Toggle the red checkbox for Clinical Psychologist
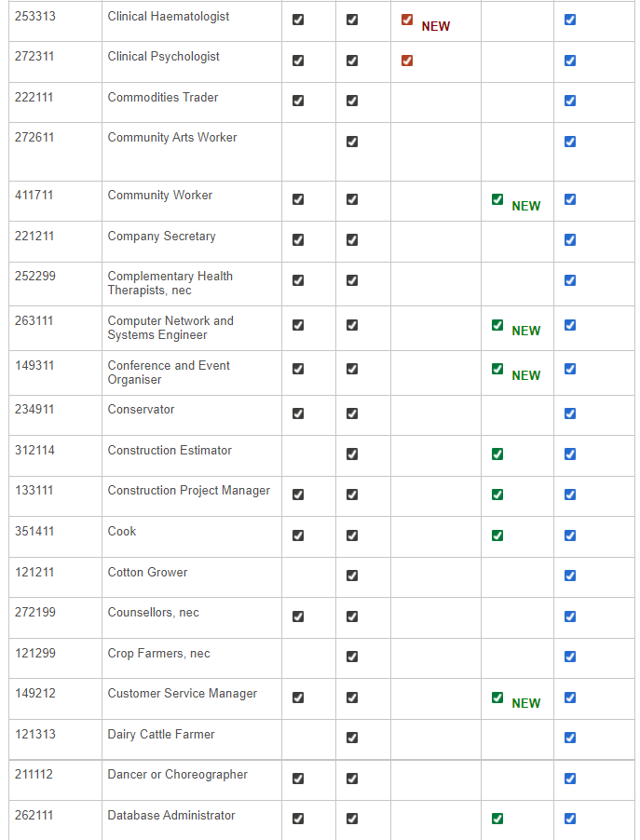Viewport: 640px width, 840px height. [407, 61]
